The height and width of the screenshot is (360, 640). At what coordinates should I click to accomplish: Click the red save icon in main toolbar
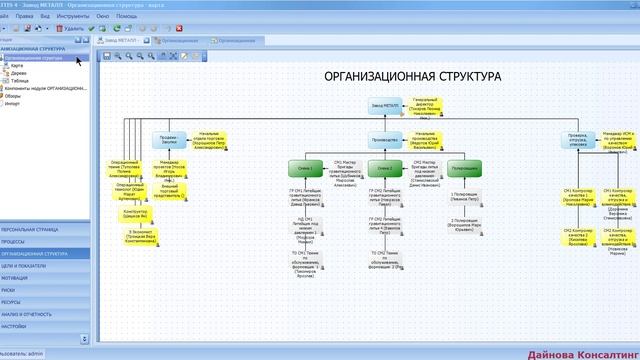point(27,29)
